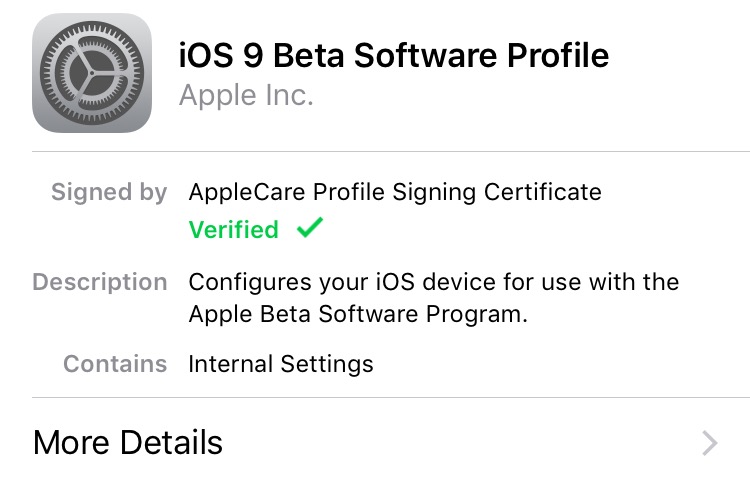
Task: Click the Apple Beta Software Program text
Action: coord(358,314)
